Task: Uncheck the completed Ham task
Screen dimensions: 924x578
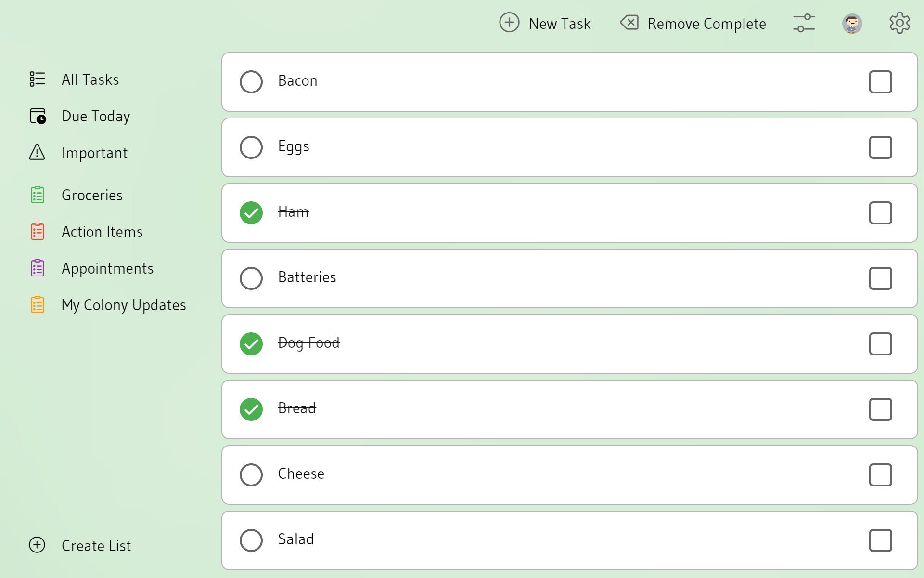Action: pos(251,213)
